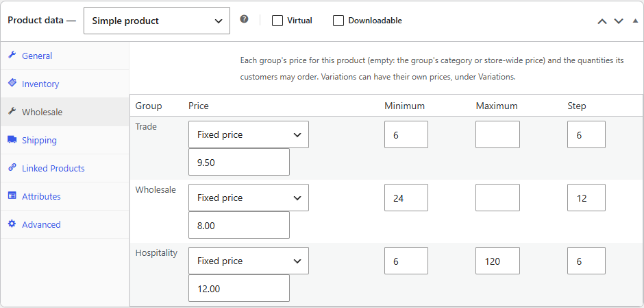Open the Trade price type dropdown

249,134
